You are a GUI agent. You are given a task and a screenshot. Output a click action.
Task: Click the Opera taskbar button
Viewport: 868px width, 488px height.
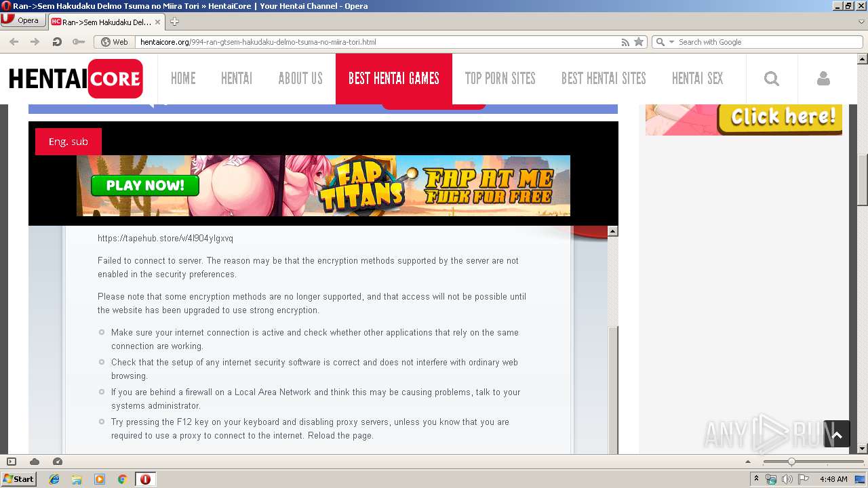[145, 479]
